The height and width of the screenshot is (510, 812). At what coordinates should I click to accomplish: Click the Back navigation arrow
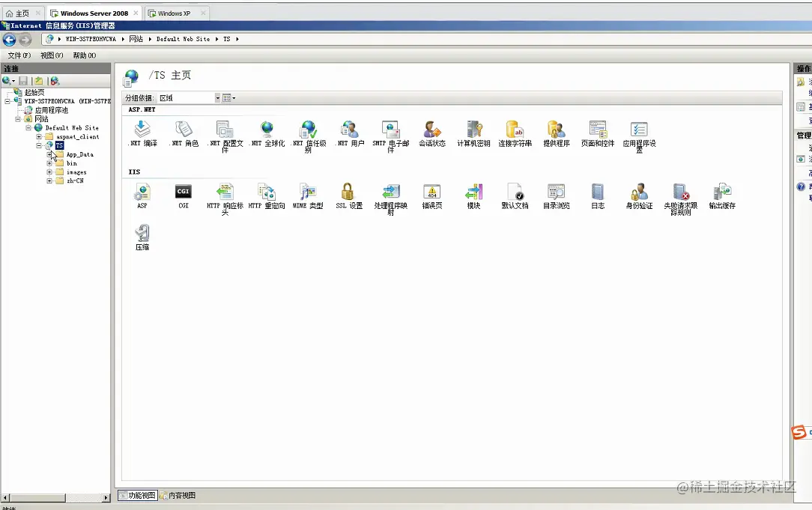click(9, 40)
